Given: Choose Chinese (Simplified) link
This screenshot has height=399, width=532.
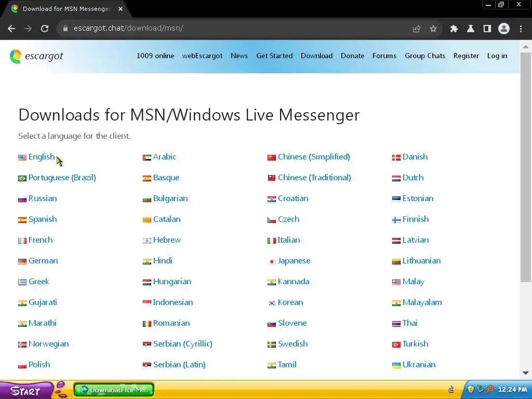Looking at the screenshot, I should (x=314, y=157).
